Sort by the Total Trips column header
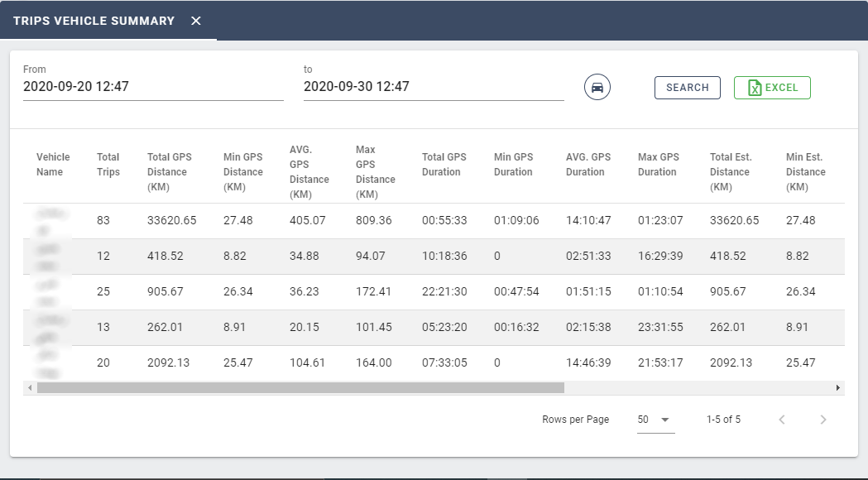Viewport: 868px width, 480px height. tap(108, 165)
